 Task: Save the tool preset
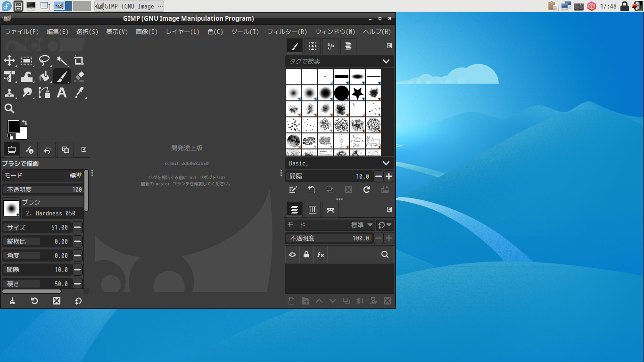(x=12, y=301)
